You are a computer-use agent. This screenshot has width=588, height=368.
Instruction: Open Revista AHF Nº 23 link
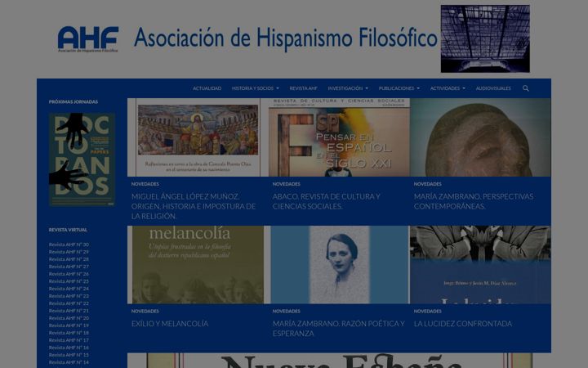(69, 296)
